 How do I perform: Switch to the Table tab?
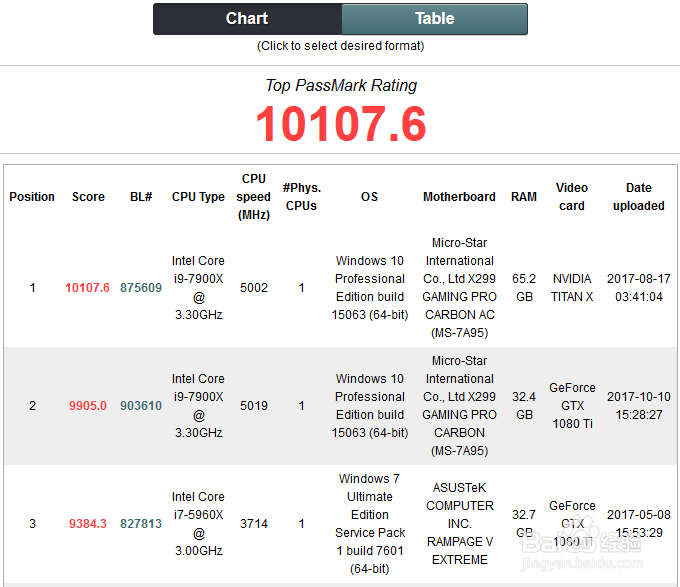[435, 19]
